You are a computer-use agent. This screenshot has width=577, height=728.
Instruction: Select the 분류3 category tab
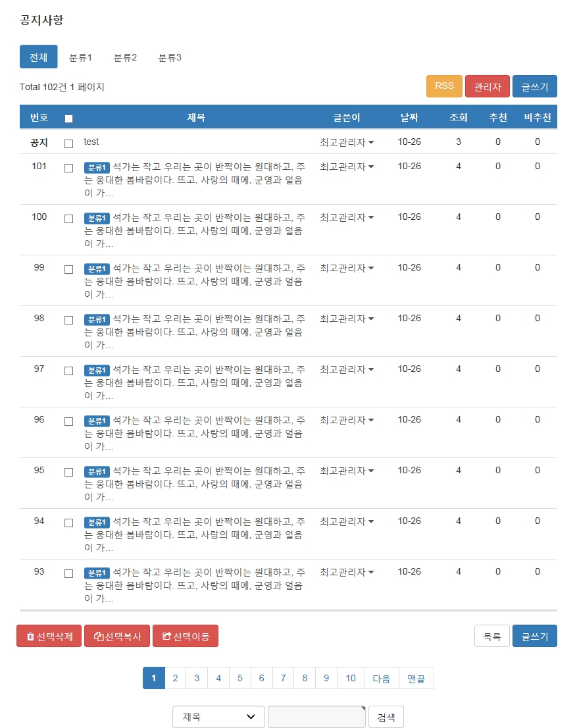[170, 57]
